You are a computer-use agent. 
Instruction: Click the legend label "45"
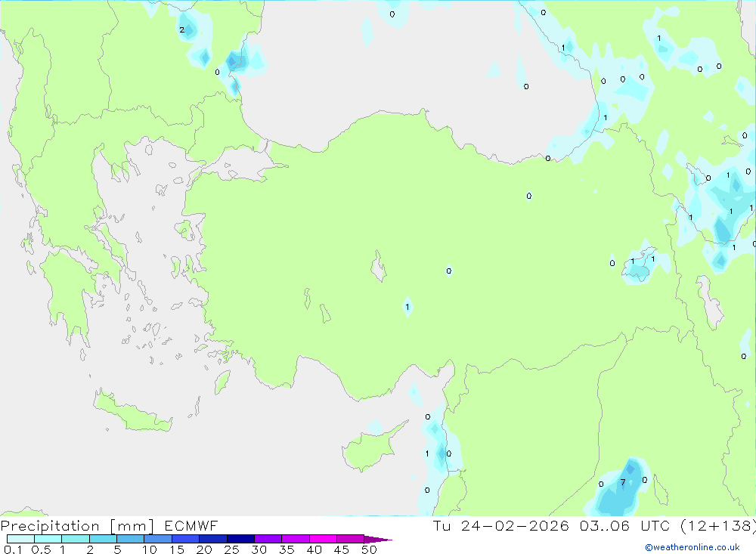point(342,549)
